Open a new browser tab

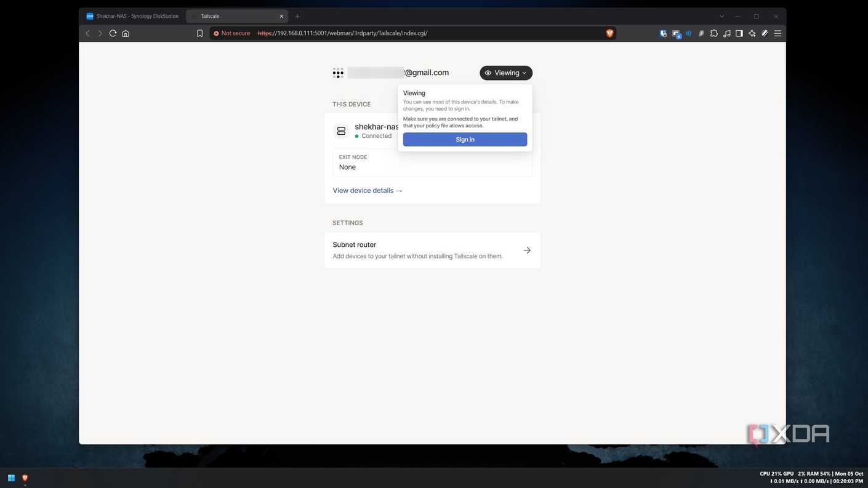(x=297, y=16)
